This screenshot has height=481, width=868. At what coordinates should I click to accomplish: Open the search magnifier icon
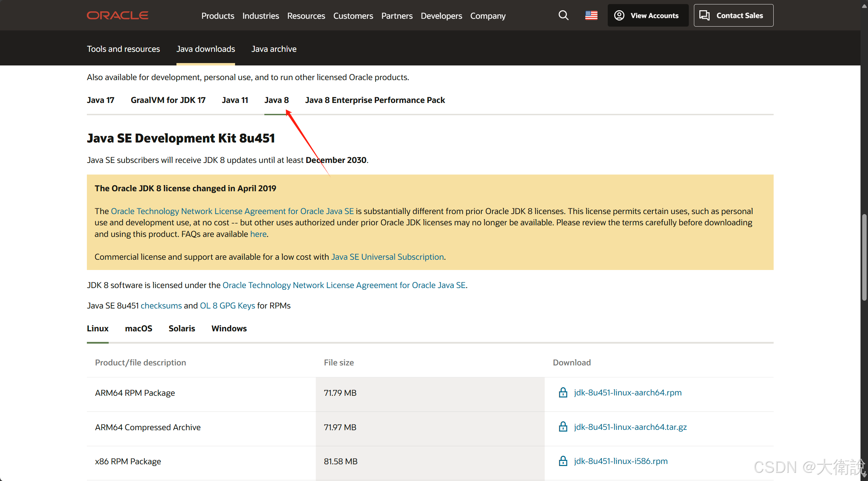click(x=563, y=15)
